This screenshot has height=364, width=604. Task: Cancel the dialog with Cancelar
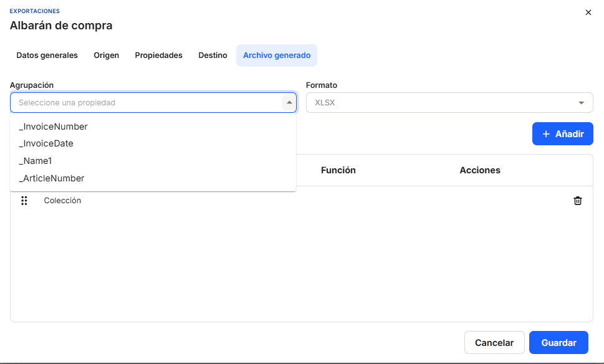(494, 343)
